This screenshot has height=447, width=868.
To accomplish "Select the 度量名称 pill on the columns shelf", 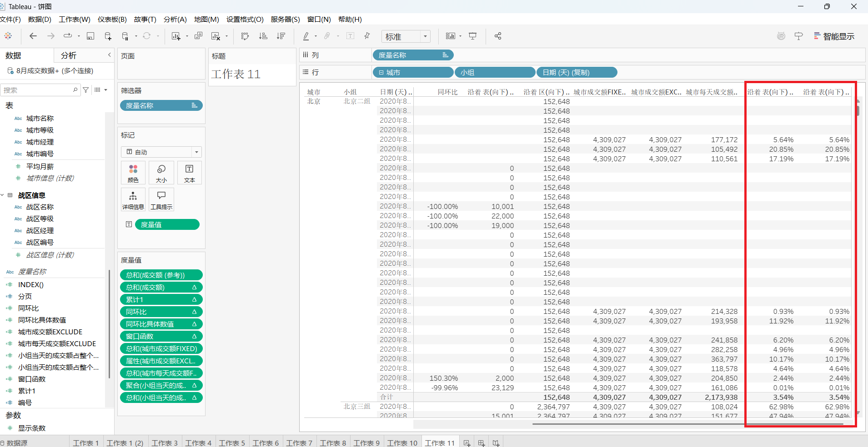I will (413, 55).
